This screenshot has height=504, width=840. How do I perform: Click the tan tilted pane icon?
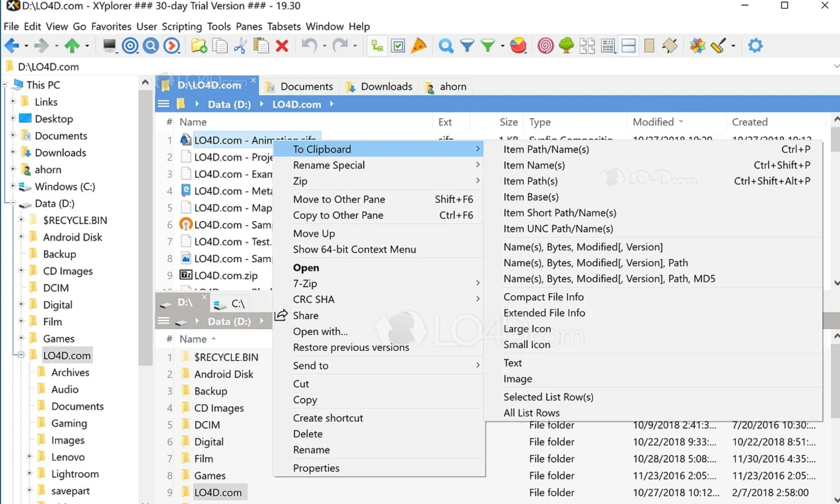tap(670, 45)
